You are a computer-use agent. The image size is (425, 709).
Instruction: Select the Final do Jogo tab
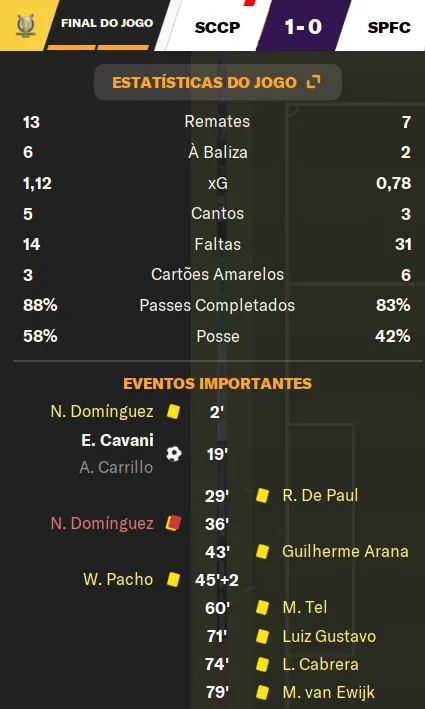point(107,23)
